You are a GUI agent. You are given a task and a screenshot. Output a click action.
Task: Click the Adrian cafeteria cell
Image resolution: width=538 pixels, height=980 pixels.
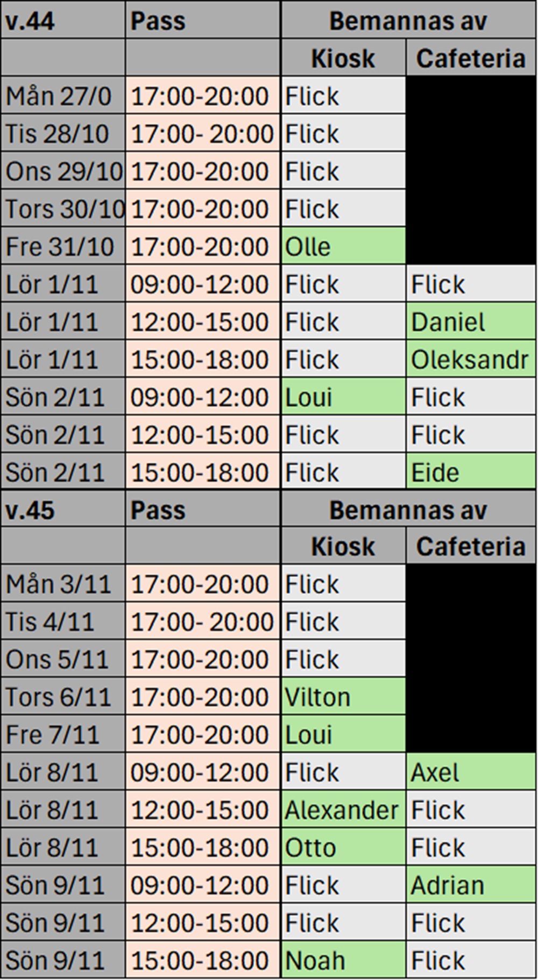tap(471, 885)
